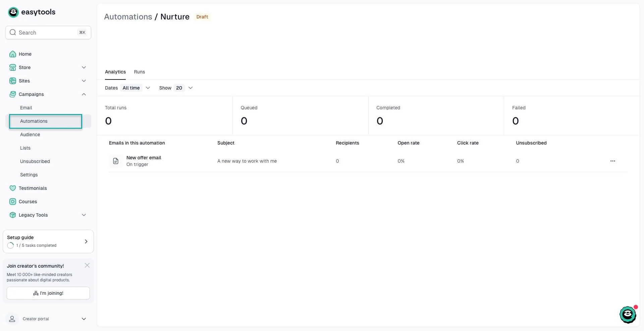Screen dimensions: 644x331
Task: Open Audience in the sidebar
Action: tap(30, 134)
